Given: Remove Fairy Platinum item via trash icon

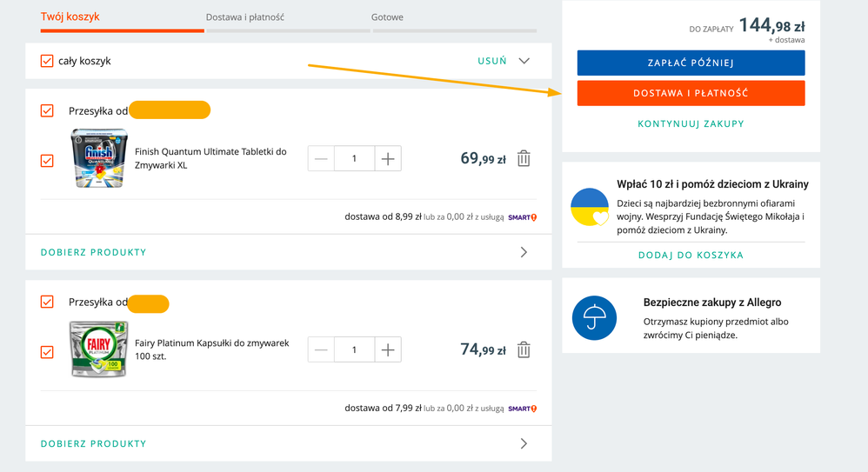Looking at the screenshot, I should click(524, 349).
